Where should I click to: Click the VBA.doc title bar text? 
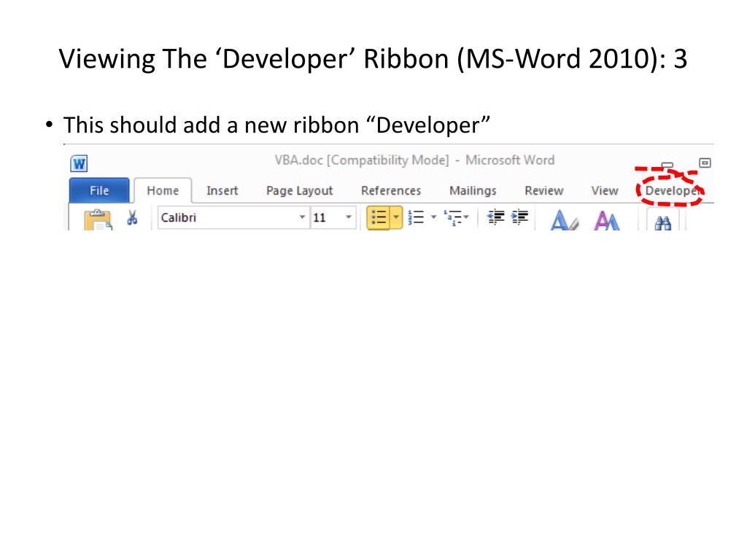414,160
